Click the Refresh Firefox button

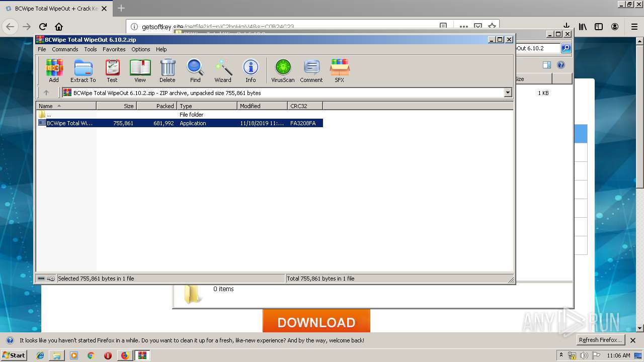(601, 340)
